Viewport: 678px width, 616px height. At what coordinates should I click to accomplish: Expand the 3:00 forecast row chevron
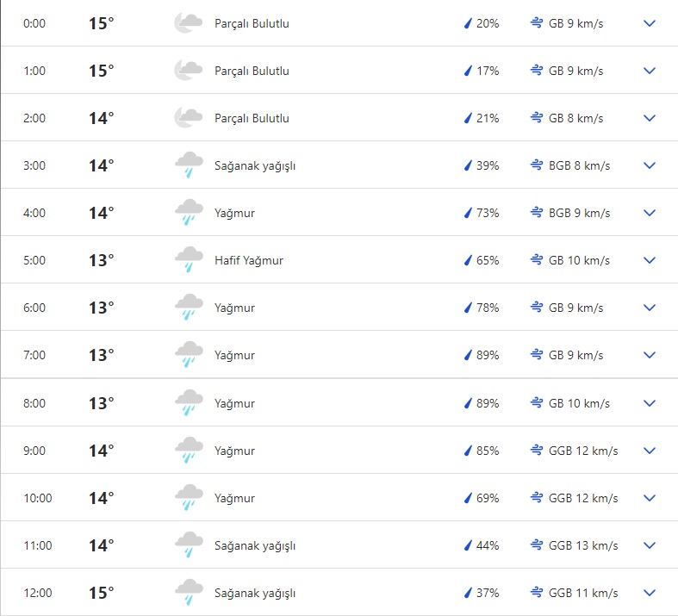(650, 165)
